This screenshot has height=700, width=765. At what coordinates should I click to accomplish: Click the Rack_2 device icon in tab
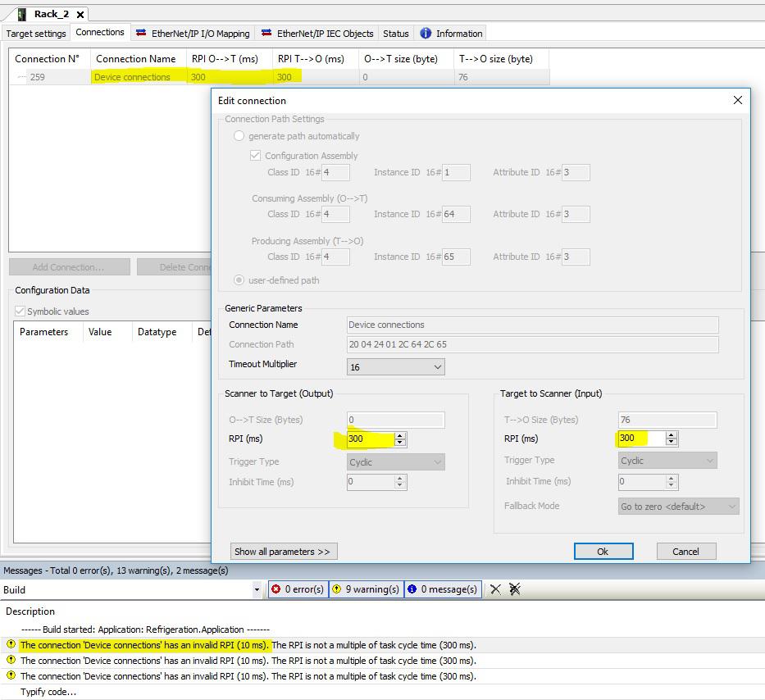click(22, 14)
